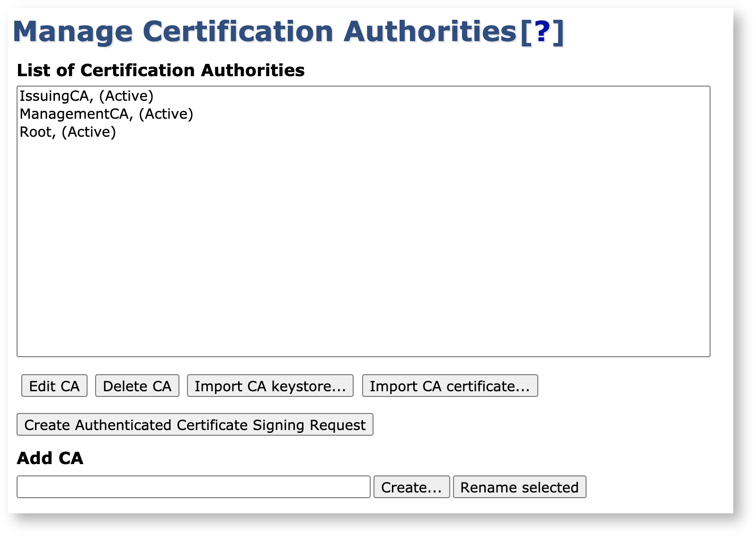Click the Edit CA button

point(54,386)
